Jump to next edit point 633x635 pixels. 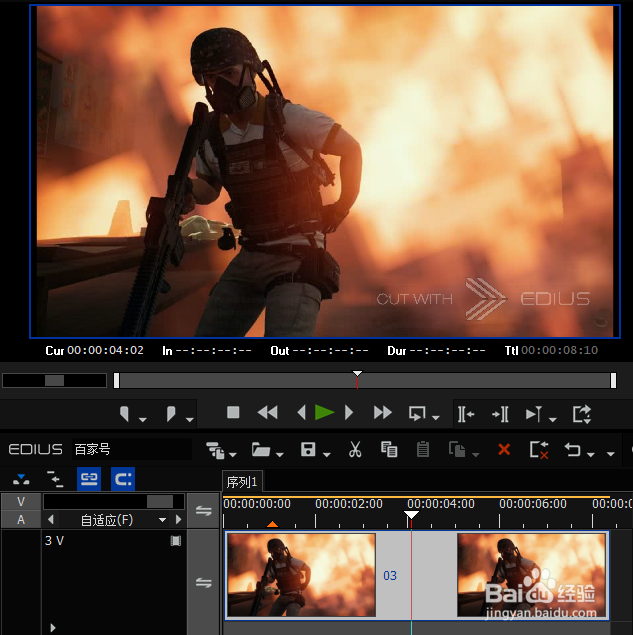click(500, 414)
